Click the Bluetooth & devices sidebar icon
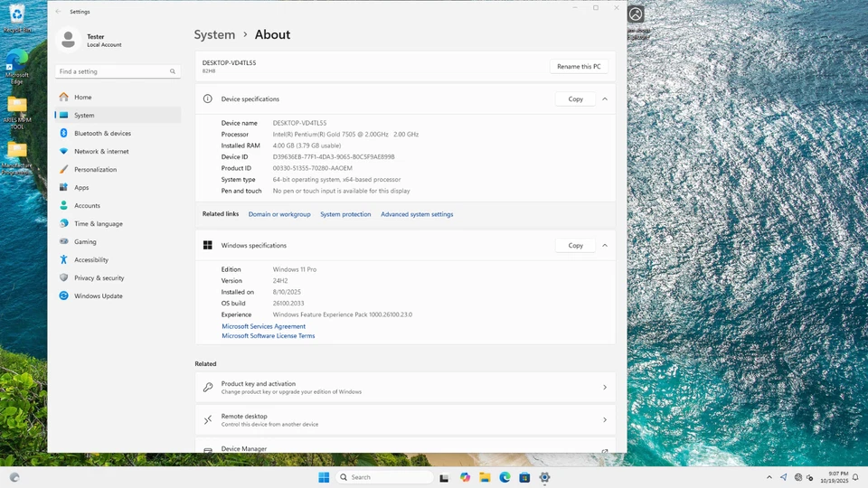868x488 pixels. pos(64,133)
